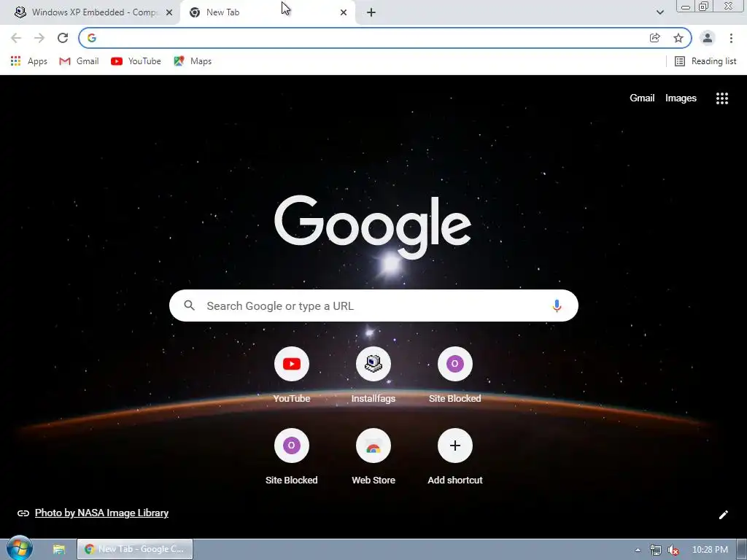The height and width of the screenshot is (560, 747).
Task: Close the New Tab tab
Action: [344, 12]
